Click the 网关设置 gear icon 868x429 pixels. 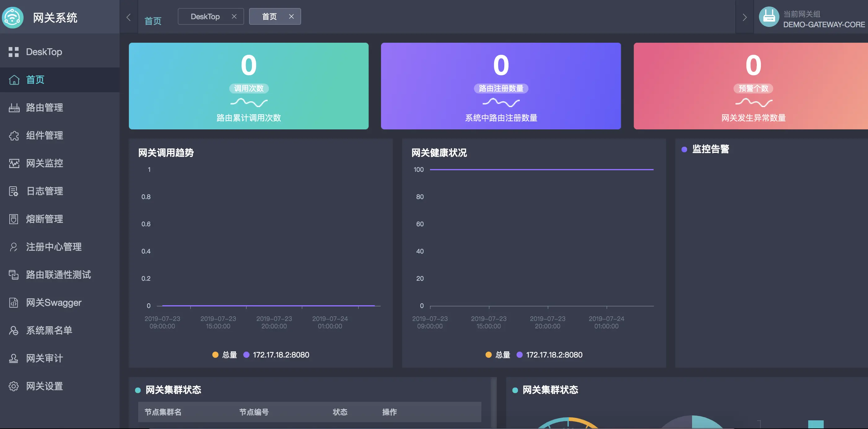coord(14,386)
